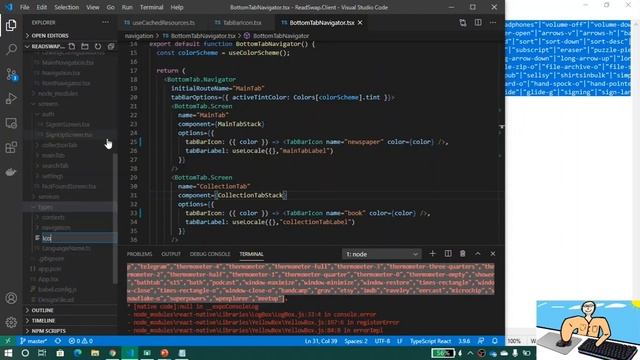This screenshot has width=640, height=360.
Task: Close the terminal panel
Action: (493, 253)
